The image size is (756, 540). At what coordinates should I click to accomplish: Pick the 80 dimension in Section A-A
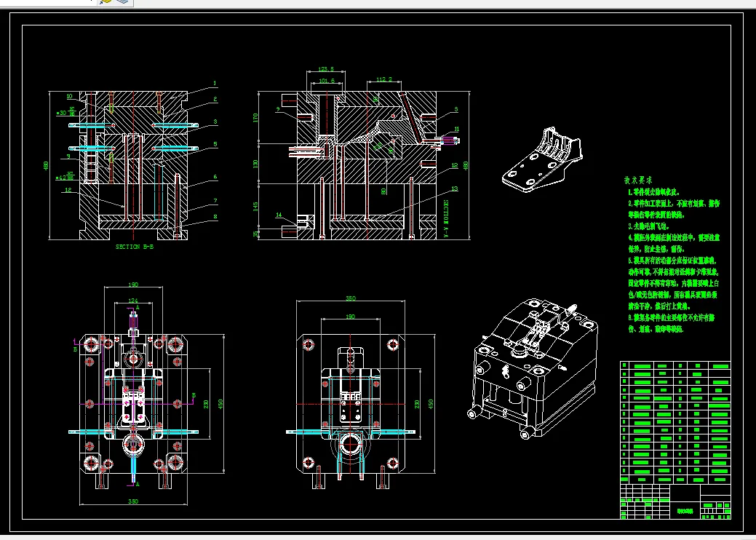[x=383, y=191]
